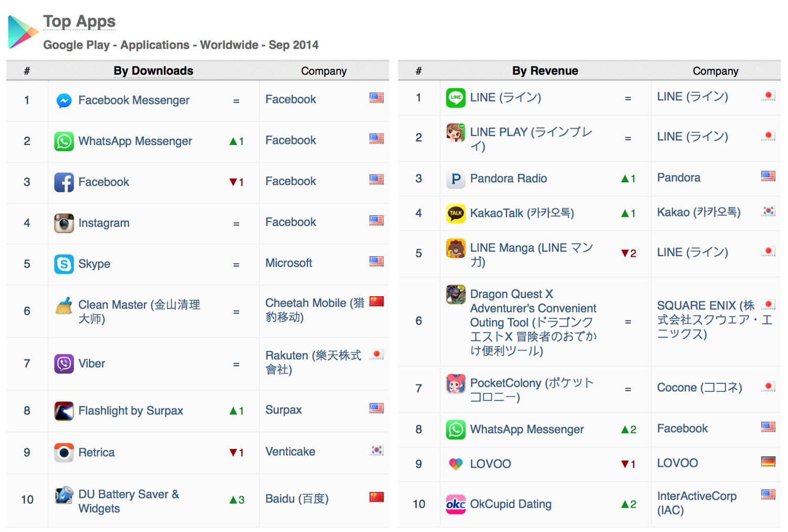Open the Top Apps title link
788x532 pixels.
(79, 22)
